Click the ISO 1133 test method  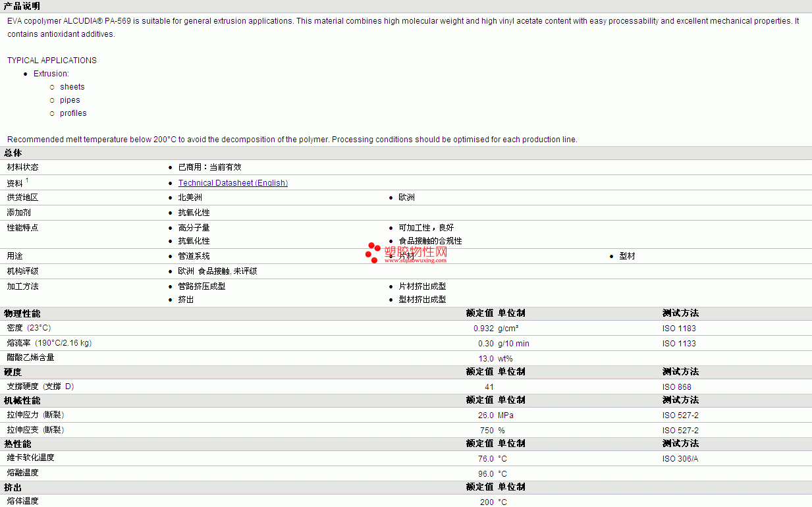coord(679,343)
